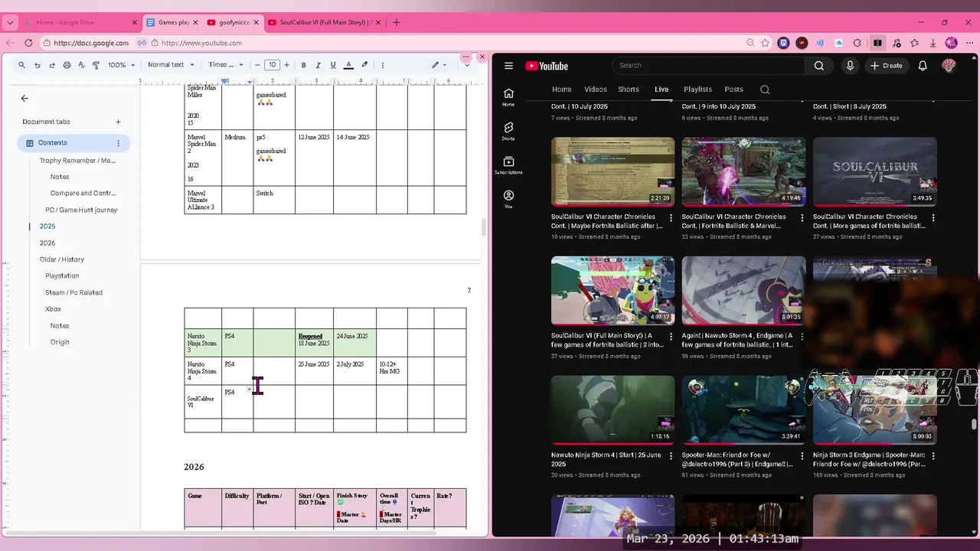Run spelling and grammar check
980x551 pixels.
coord(81,65)
